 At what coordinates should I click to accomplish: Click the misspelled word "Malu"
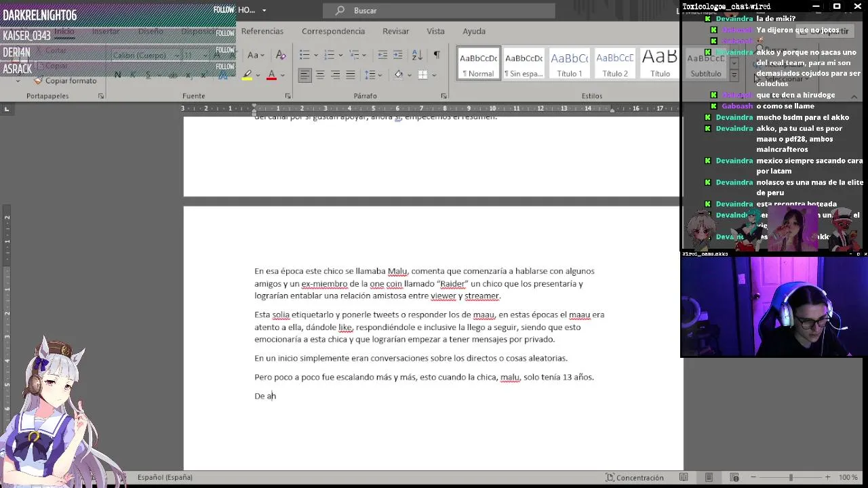pyautogui.click(x=397, y=271)
